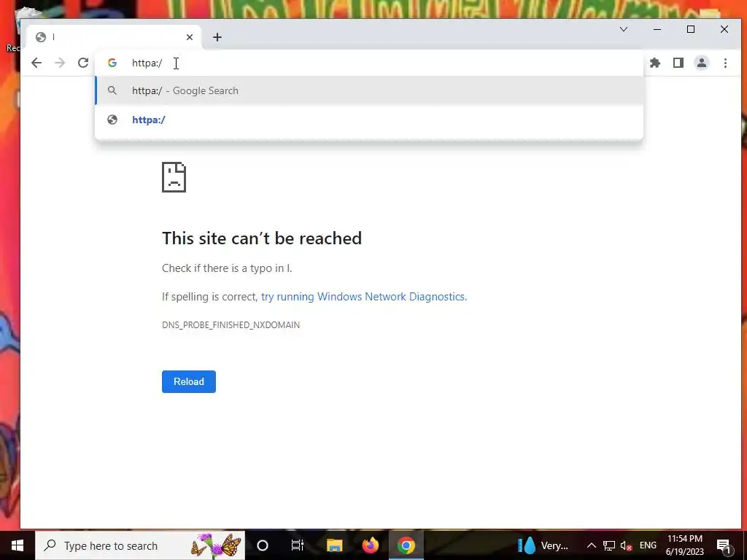
Task: Click the 'This site can't be reached' heading
Action: pyautogui.click(x=262, y=238)
